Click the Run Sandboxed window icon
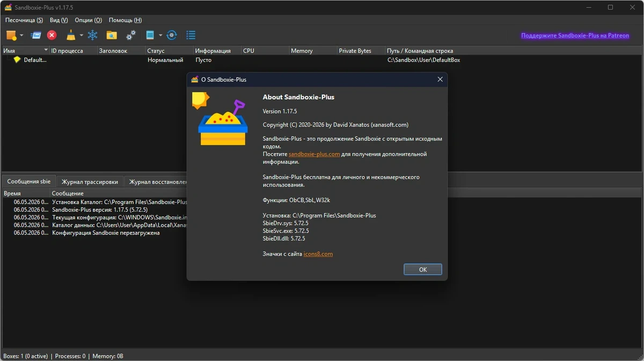 coord(36,35)
